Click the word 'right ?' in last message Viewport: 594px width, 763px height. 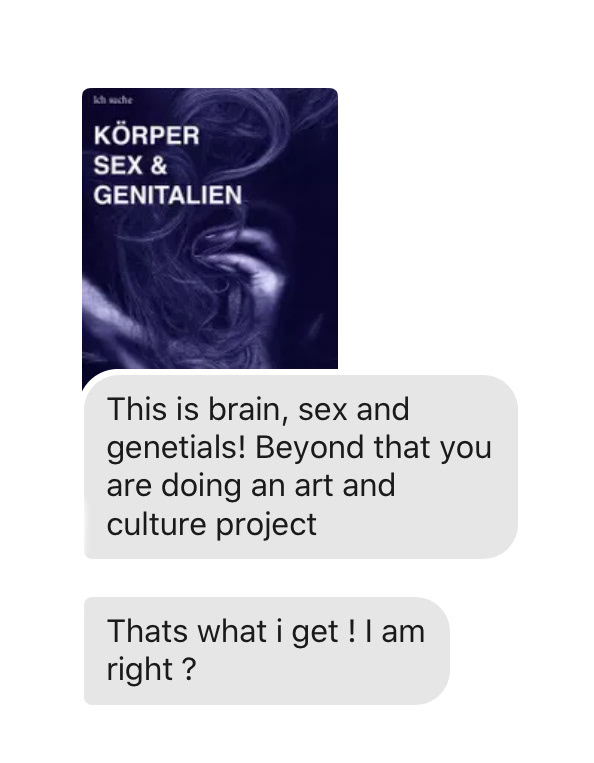click(151, 670)
